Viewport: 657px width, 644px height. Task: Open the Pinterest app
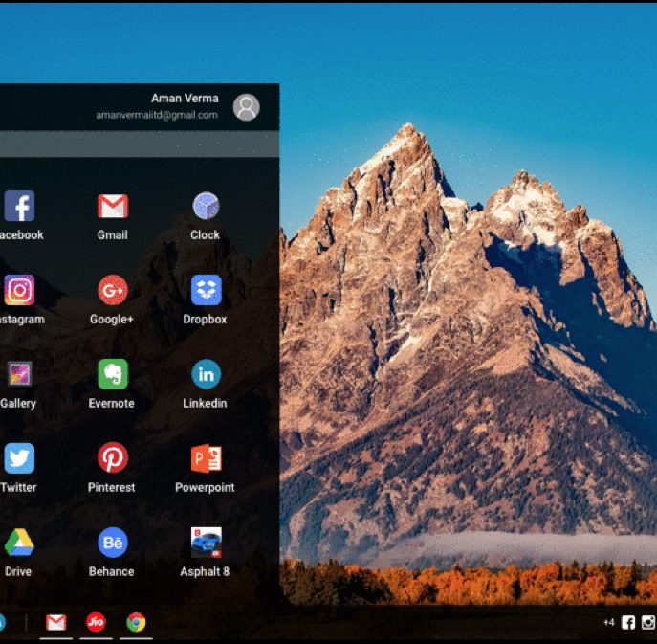[112, 458]
